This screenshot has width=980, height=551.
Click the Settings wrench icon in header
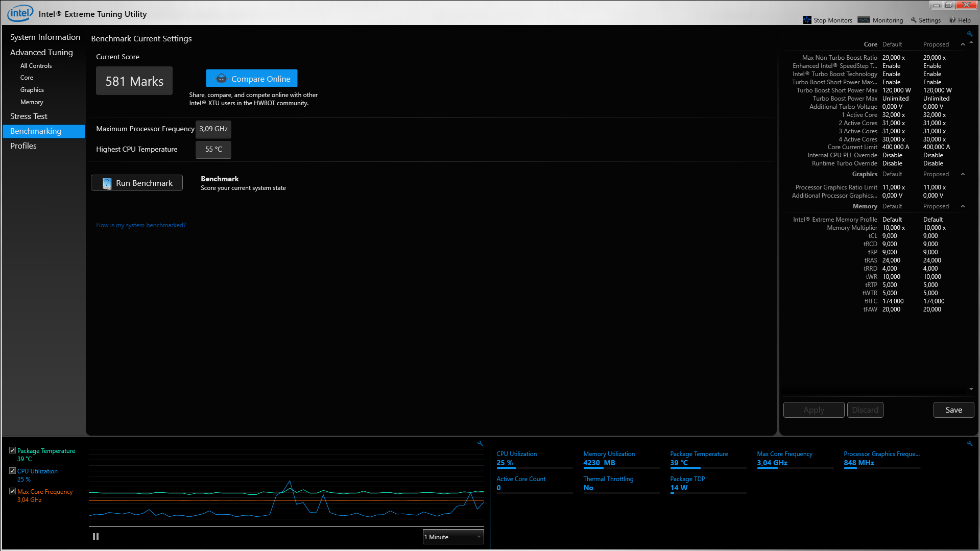pos(914,20)
